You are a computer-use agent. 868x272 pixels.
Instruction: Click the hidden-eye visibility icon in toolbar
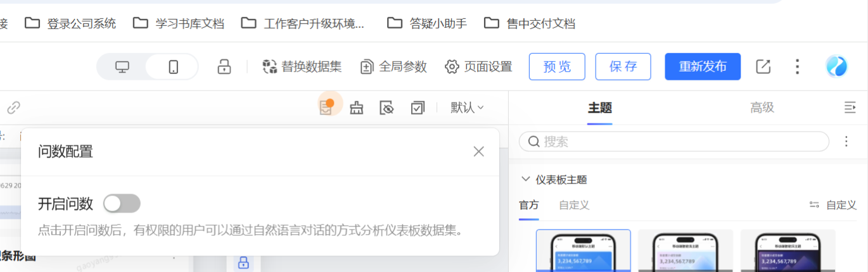click(x=386, y=108)
